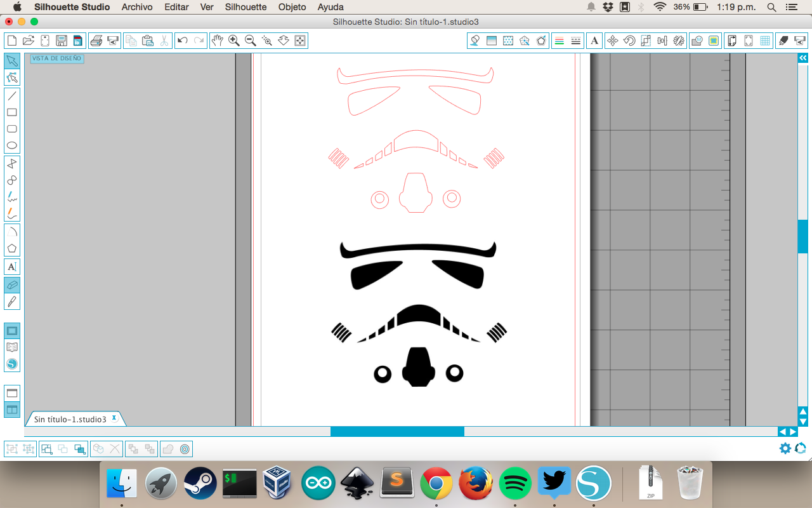Activate the Eraser tool
This screenshot has height=508, width=812.
coord(12,285)
